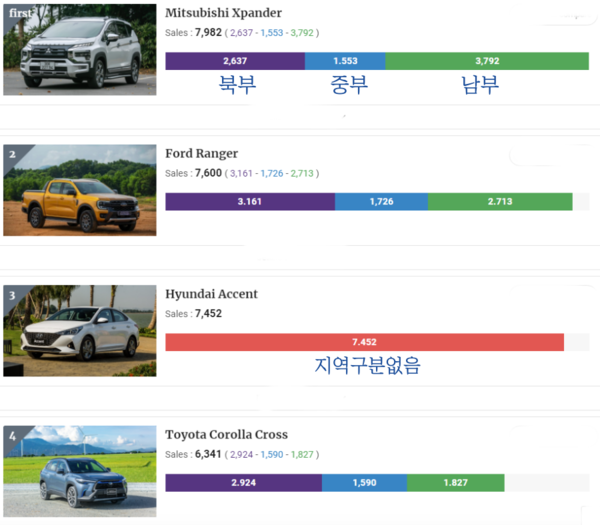Click the 중부 label under Xpander bar

[349, 85]
